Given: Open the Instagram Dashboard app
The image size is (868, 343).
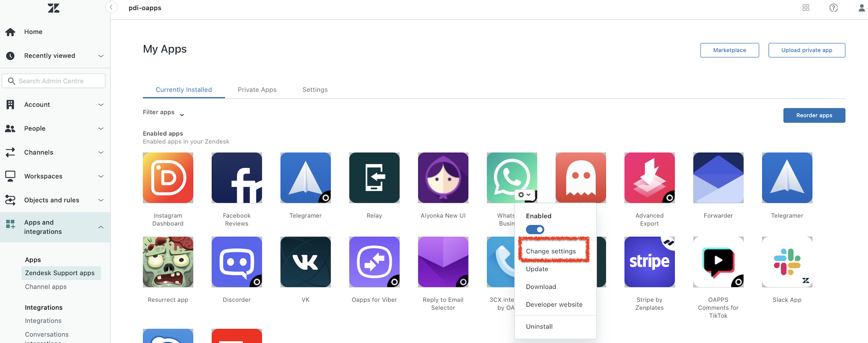Looking at the screenshot, I should [168, 178].
